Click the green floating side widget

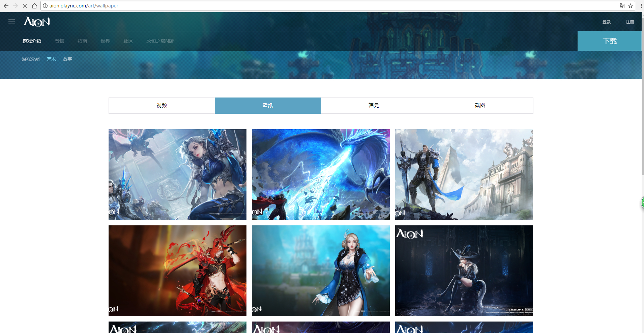click(x=642, y=203)
